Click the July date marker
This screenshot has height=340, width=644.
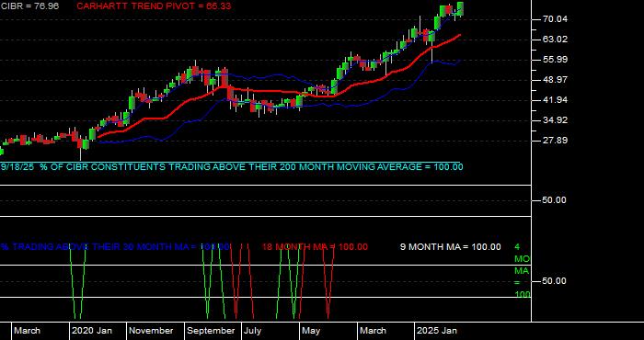tap(252, 331)
